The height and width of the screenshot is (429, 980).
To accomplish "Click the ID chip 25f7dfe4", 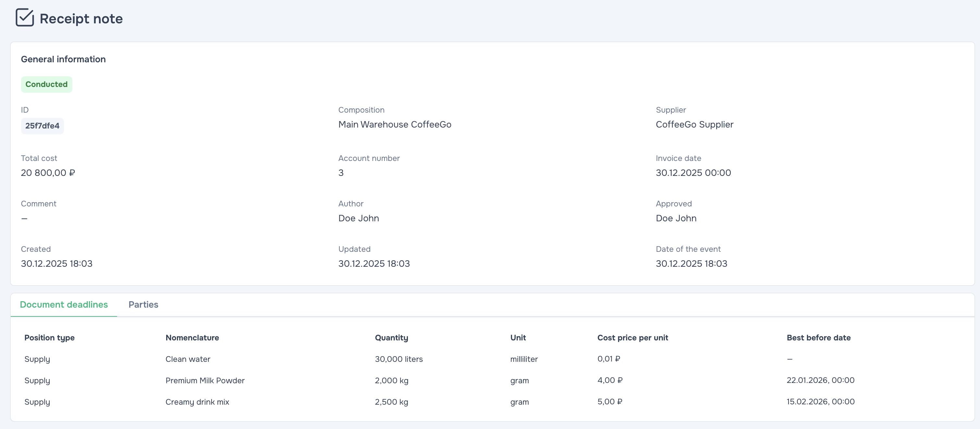I will click(42, 126).
